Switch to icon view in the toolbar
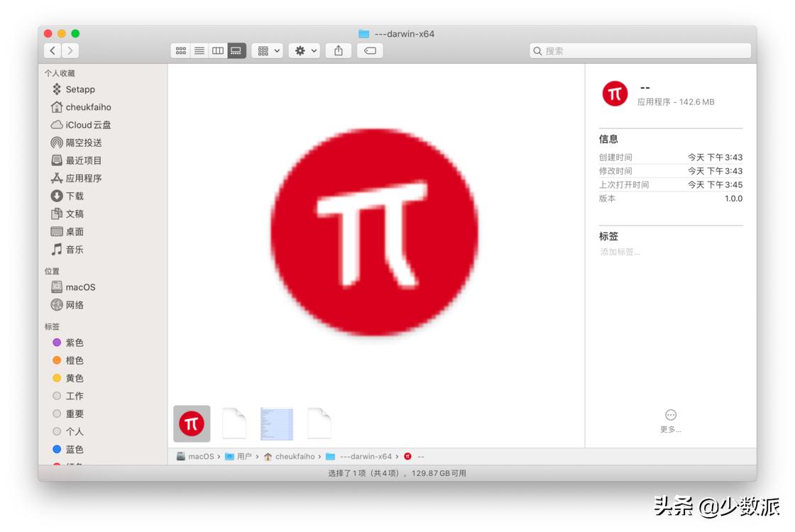This screenshot has width=795, height=532. [180, 50]
